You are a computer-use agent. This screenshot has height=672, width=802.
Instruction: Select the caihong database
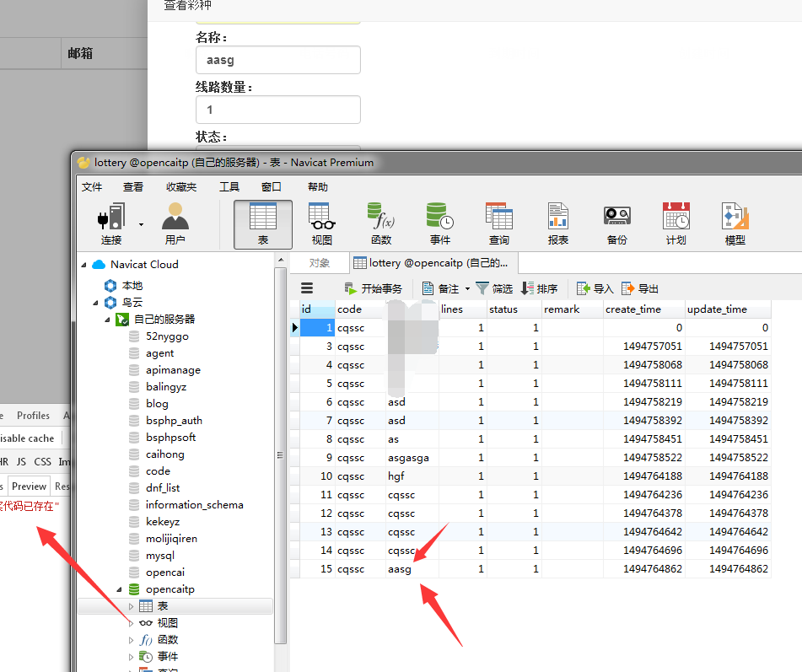pyautogui.click(x=164, y=454)
